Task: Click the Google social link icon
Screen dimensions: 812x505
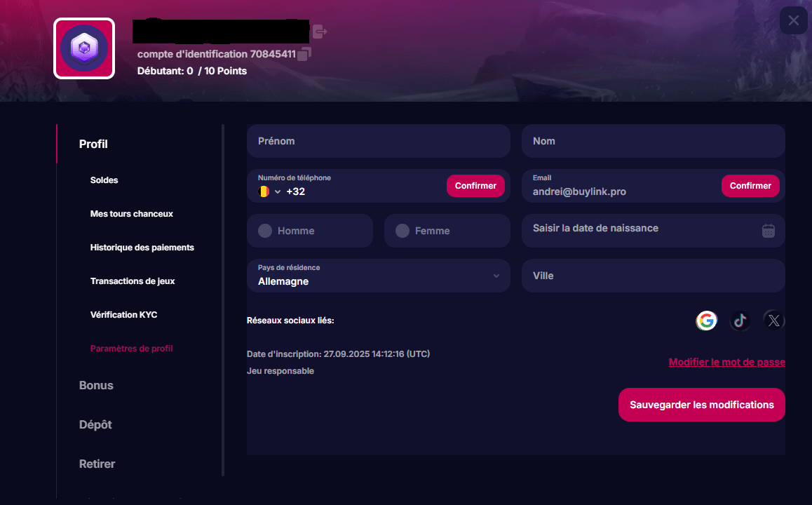Action: coord(706,321)
